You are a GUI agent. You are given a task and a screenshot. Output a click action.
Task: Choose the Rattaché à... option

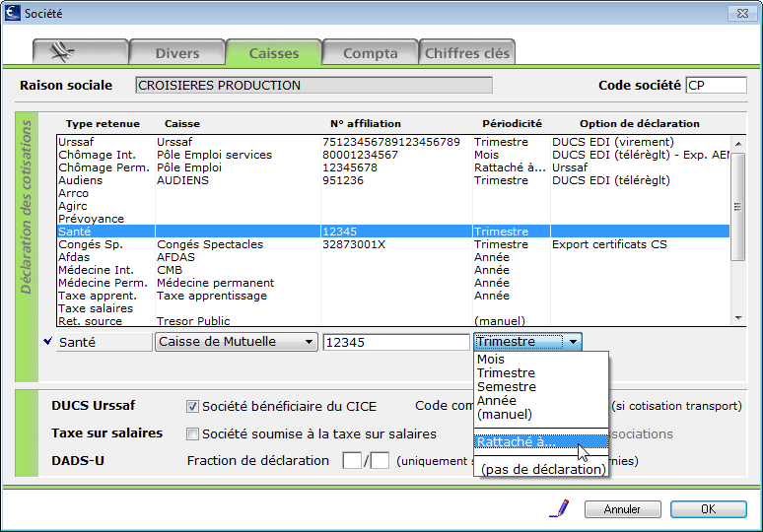pyautogui.click(x=540, y=441)
